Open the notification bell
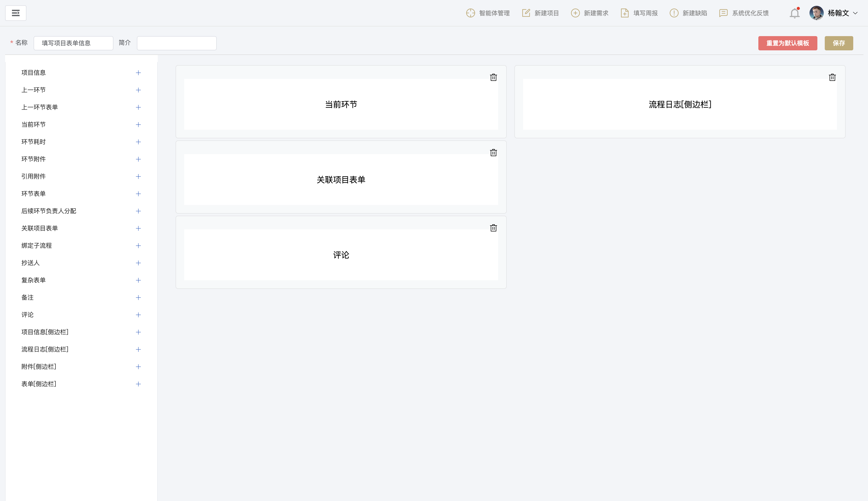This screenshot has height=501, width=868. coord(794,13)
